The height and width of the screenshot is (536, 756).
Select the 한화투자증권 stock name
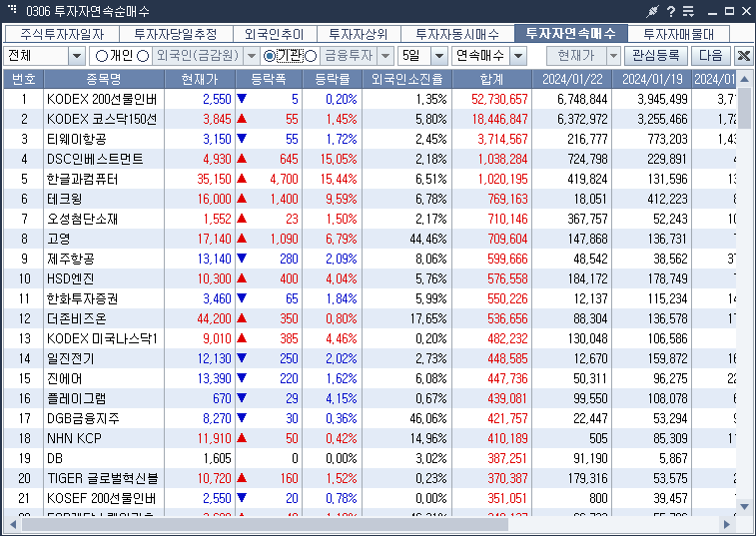[83, 299]
